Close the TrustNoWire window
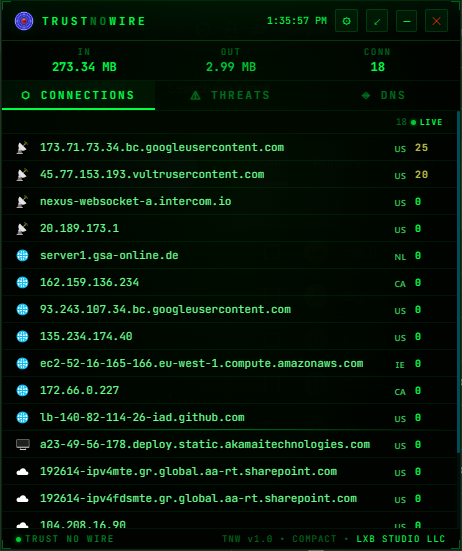 (x=436, y=21)
